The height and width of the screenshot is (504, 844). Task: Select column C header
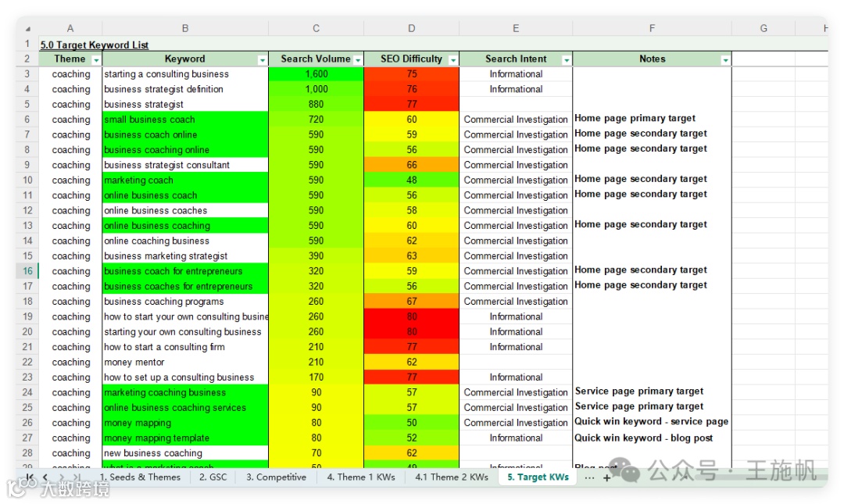tap(316, 29)
